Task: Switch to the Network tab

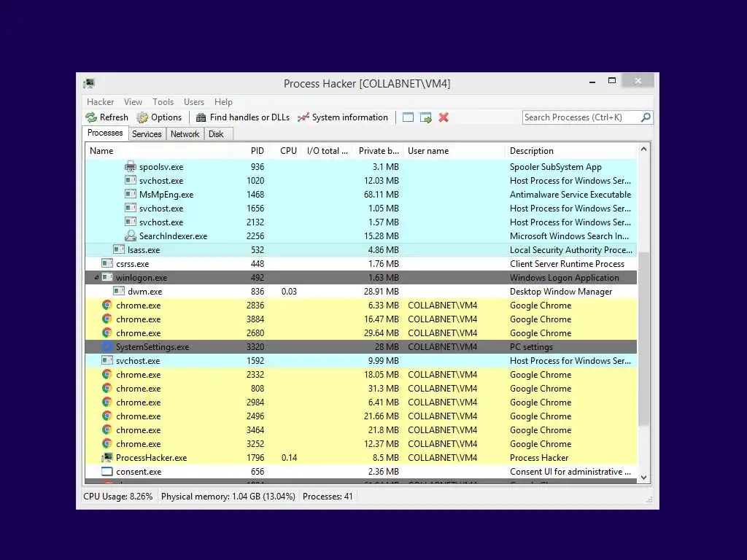Action: (x=185, y=134)
